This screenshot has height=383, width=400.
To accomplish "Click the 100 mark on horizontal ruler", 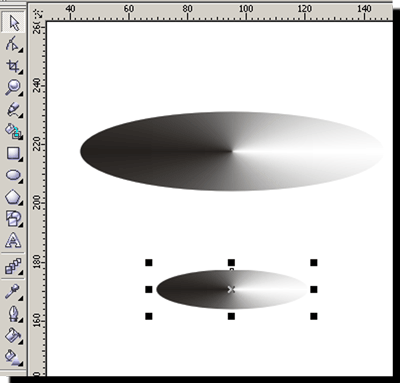I will pyautogui.click(x=246, y=9).
